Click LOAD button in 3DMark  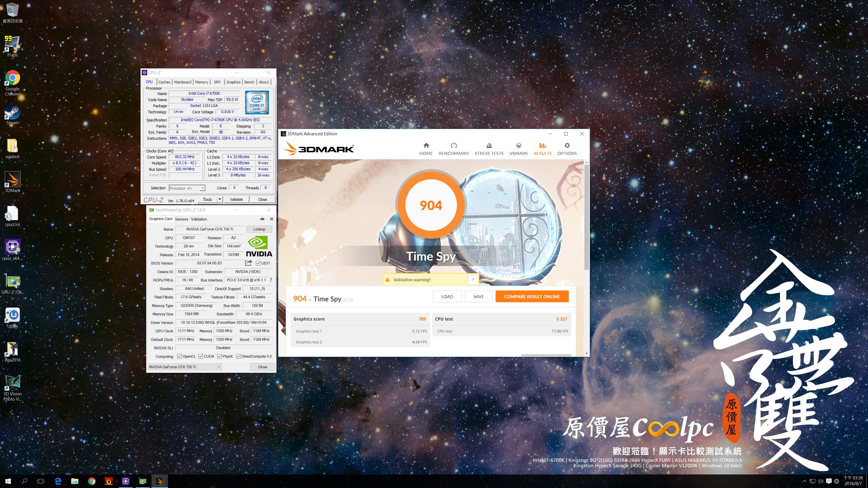point(447,297)
